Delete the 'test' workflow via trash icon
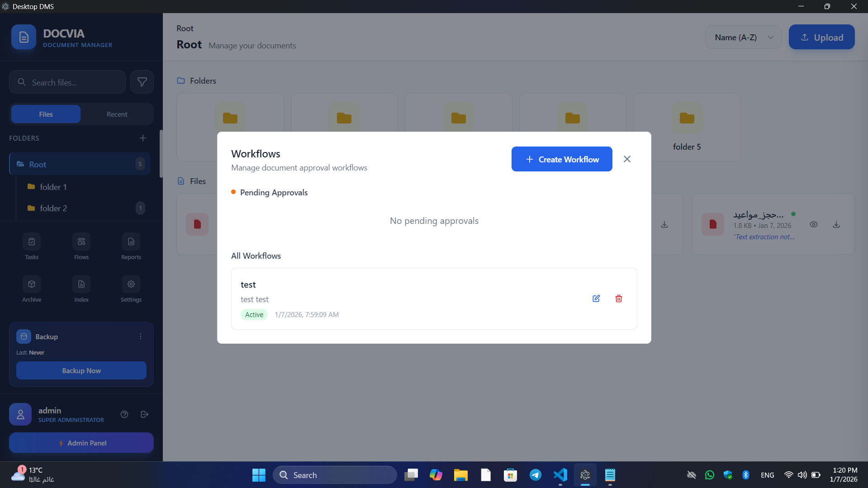 pyautogui.click(x=619, y=298)
